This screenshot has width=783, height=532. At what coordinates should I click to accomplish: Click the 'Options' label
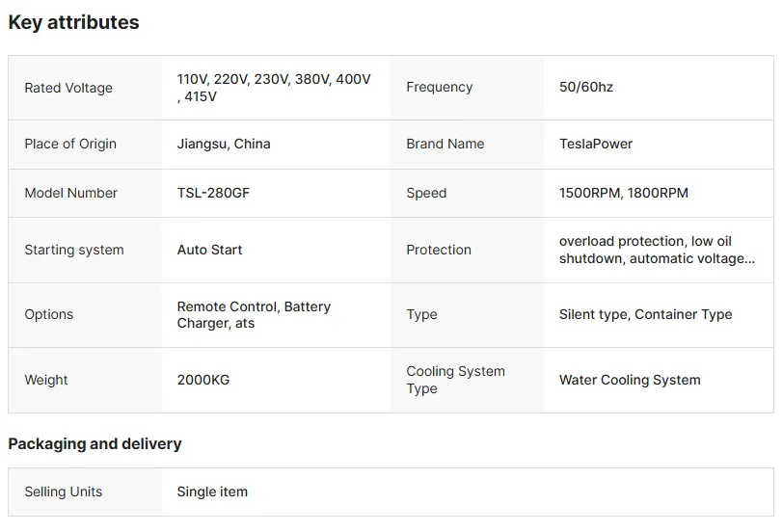coord(49,314)
